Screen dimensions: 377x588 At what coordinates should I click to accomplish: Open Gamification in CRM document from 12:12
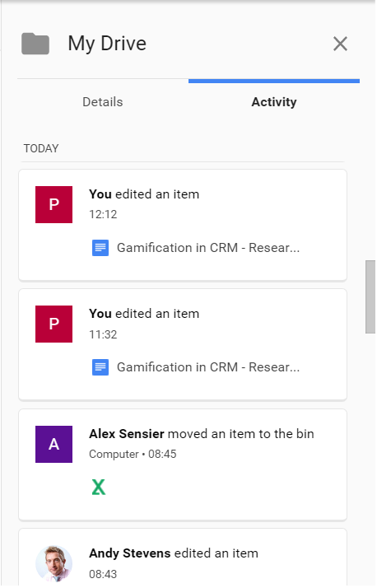[208, 248]
